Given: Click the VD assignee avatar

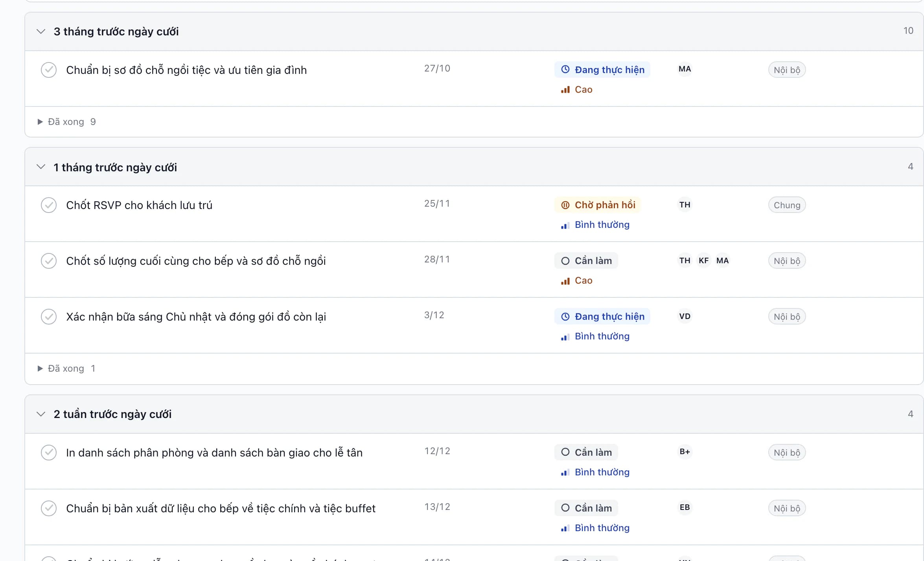Looking at the screenshot, I should pos(685,316).
